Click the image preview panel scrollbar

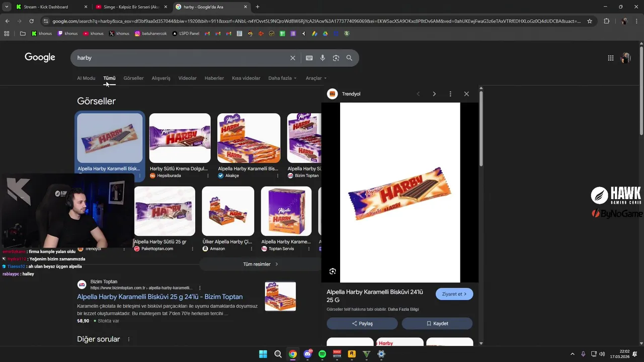coord(481,128)
